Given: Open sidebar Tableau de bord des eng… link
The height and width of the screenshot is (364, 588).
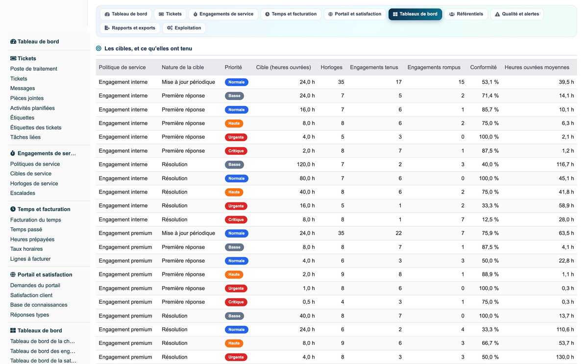Looking at the screenshot, I should (43, 351).
